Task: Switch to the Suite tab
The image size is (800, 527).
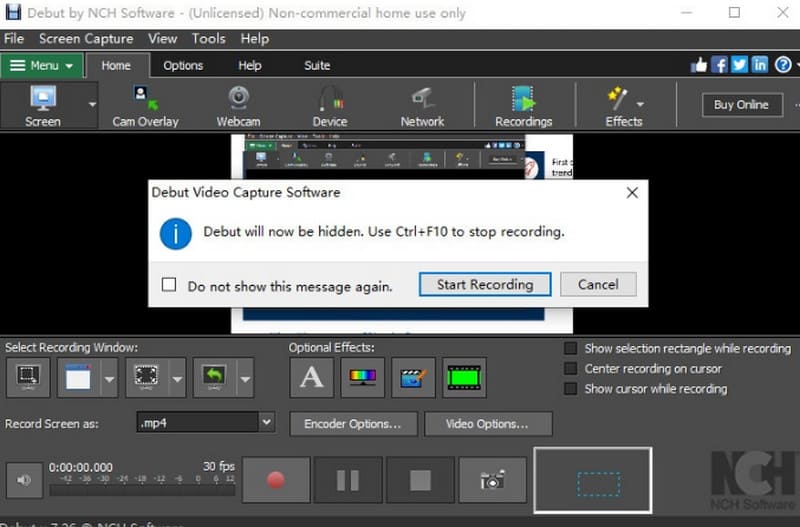Action: click(x=317, y=66)
